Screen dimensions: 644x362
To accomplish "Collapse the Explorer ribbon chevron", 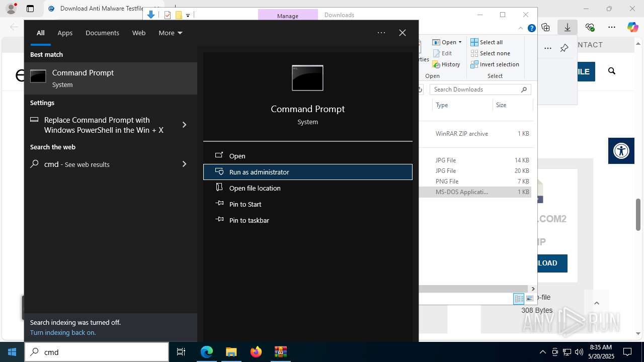I will (521, 28).
